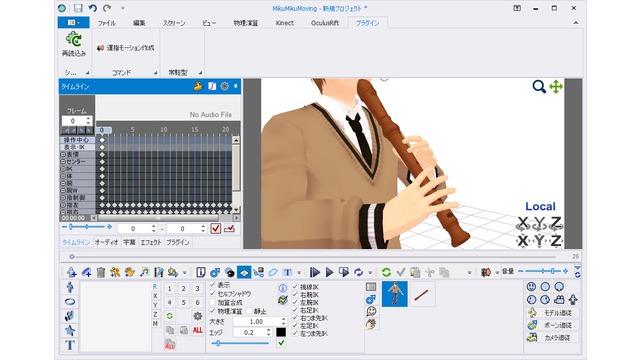Click the play button in toolbar

pyautogui.click(x=329, y=272)
